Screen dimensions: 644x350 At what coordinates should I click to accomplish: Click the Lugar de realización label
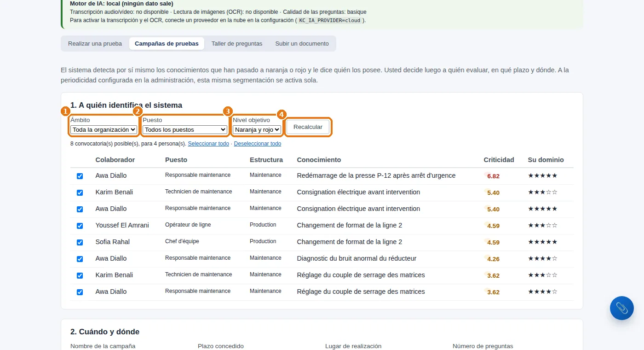353,346
